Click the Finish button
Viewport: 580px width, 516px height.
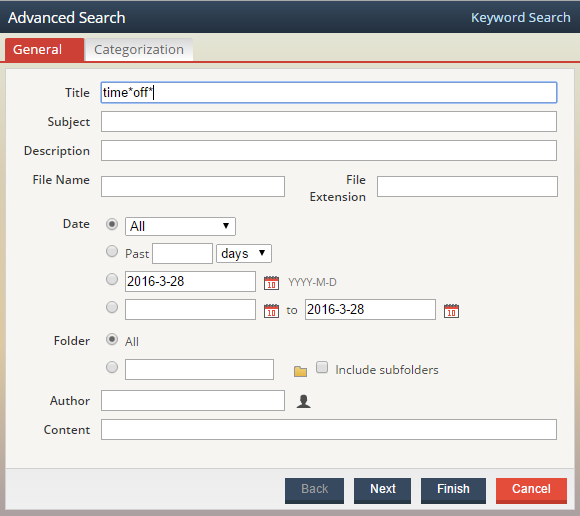[x=453, y=490]
